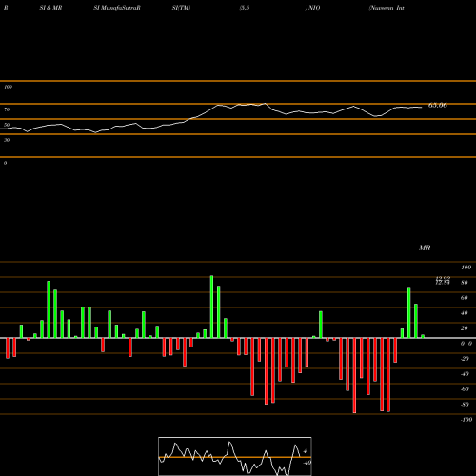Click the ') NIQ' header text
This screenshot has height=476, width=476.
pyautogui.click(x=312, y=8)
